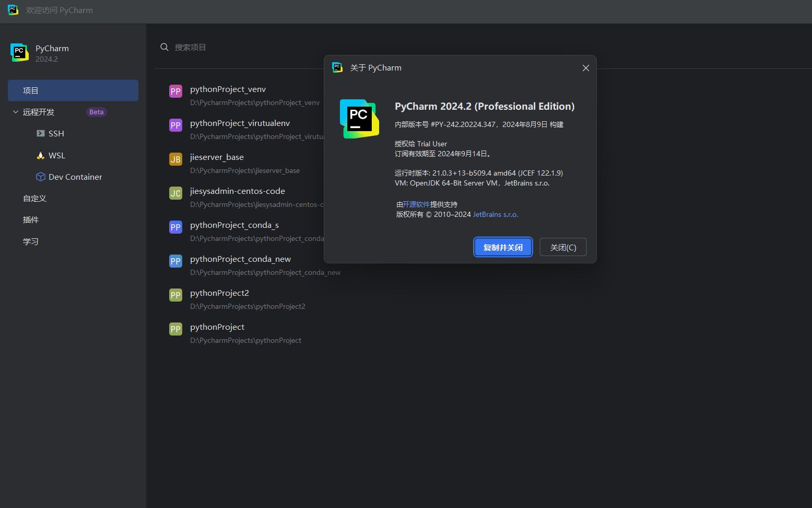Open the JetBrains s.r.o. copyright link
The image size is (812, 508).
pos(495,214)
